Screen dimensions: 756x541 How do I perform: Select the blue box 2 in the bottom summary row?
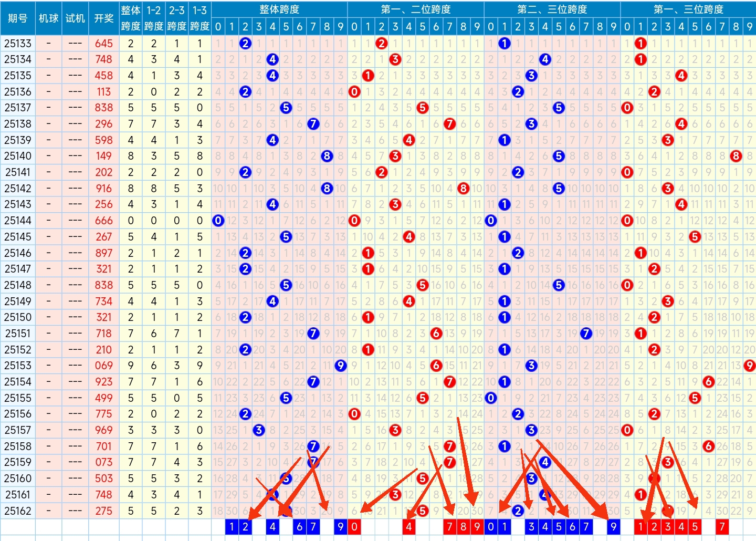245,527
